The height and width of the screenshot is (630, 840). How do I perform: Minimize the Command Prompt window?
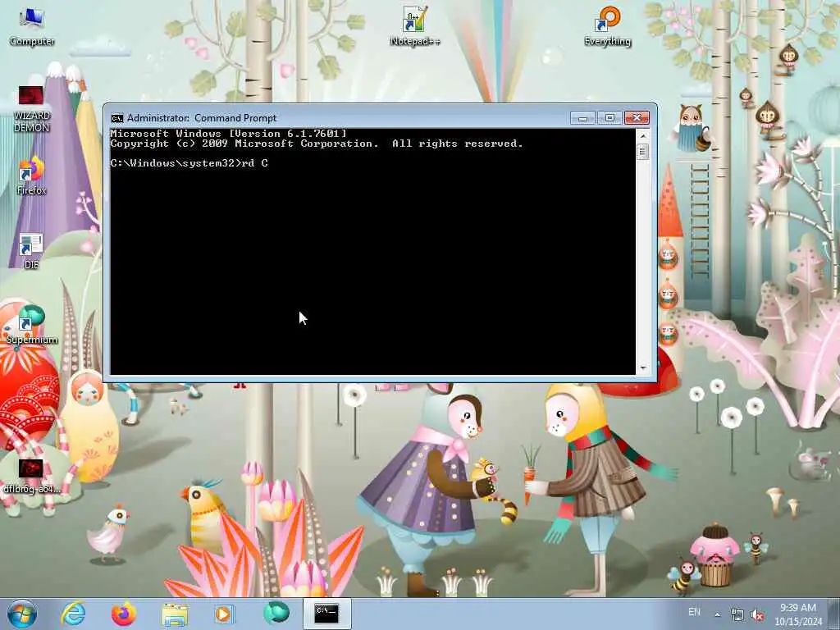point(583,118)
